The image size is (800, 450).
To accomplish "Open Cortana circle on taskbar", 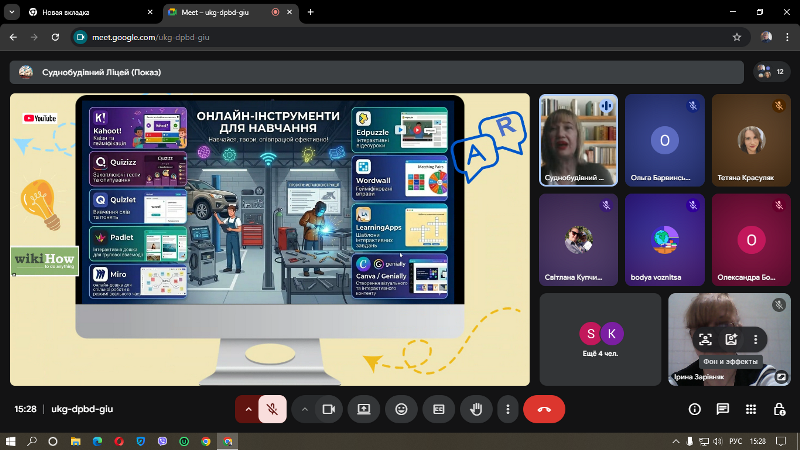I will 53,441.
